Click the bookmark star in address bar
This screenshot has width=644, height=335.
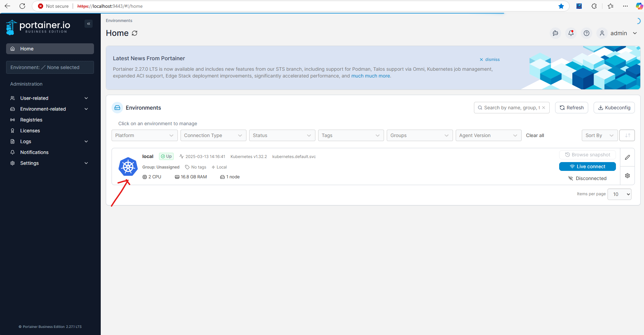(561, 6)
